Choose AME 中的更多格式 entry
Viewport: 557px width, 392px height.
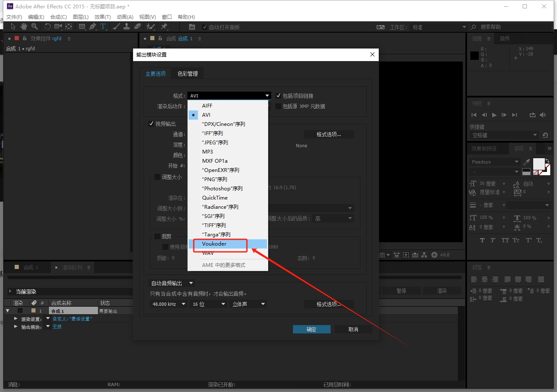point(228,265)
